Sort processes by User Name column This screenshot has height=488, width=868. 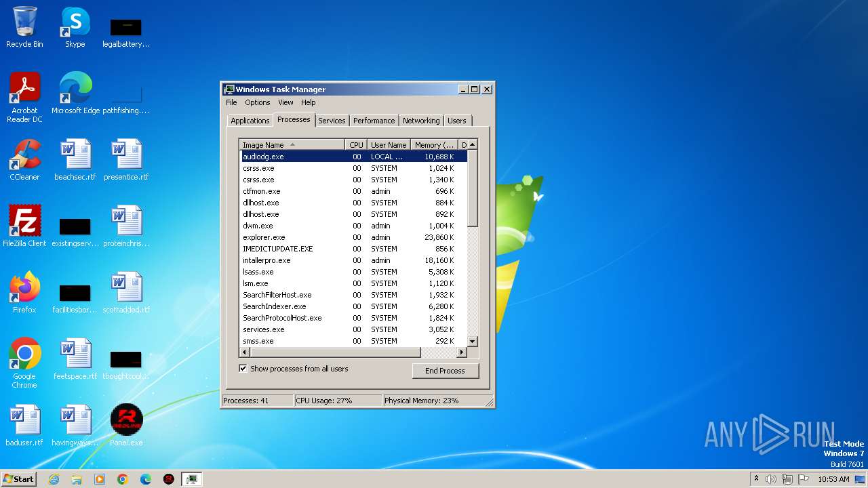389,144
